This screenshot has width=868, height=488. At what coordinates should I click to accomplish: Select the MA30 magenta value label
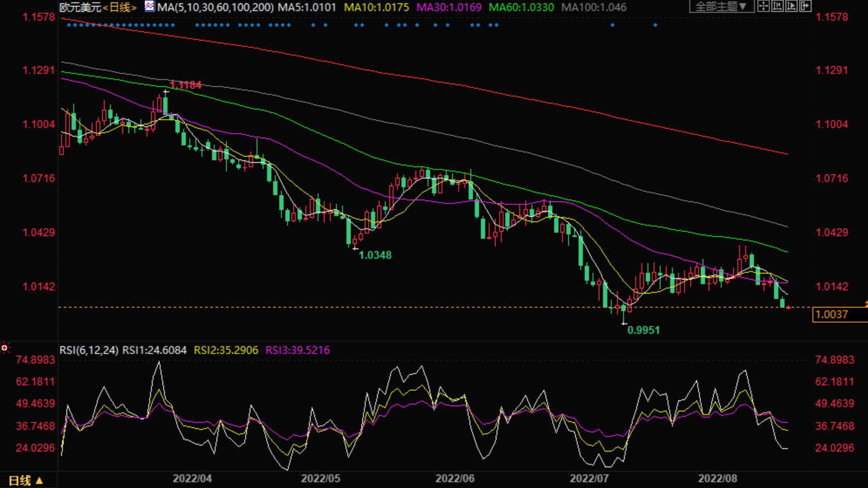[449, 8]
